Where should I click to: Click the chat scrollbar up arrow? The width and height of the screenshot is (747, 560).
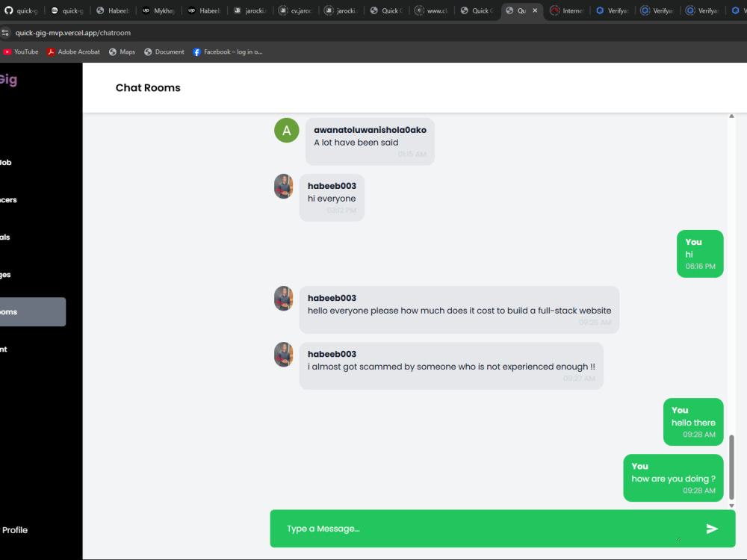coord(731,116)
